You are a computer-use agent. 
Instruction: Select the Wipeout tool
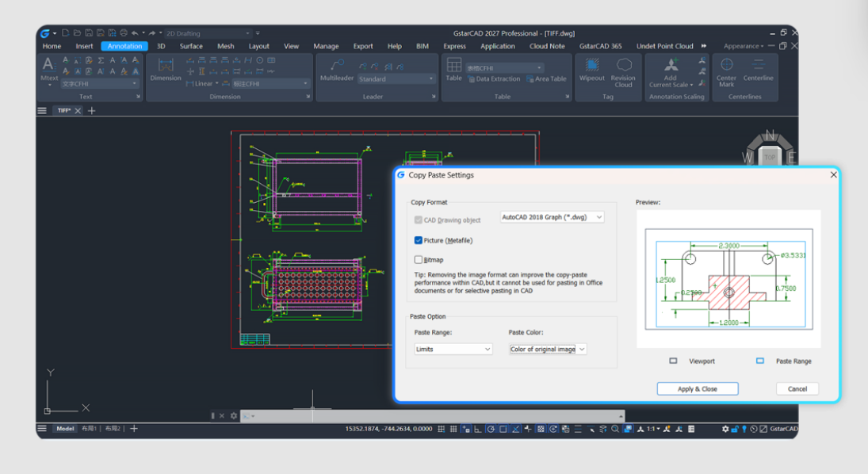(592, 70)
